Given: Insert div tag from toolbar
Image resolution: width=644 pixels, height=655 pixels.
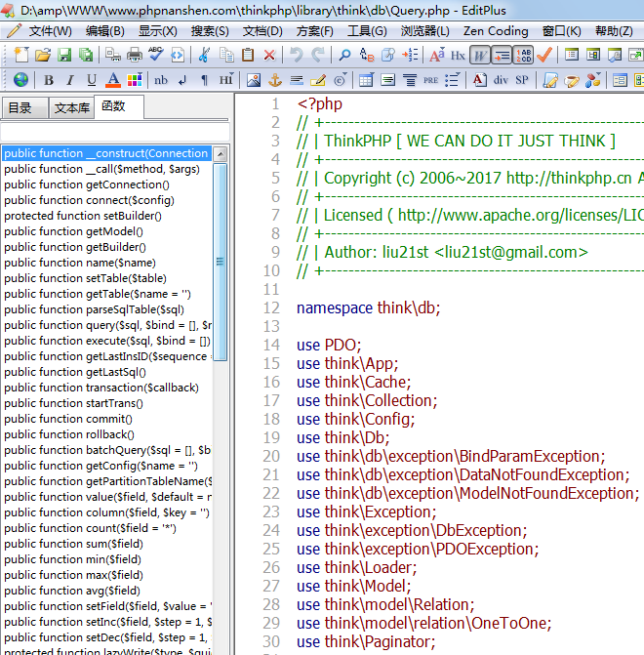Looking at the screenshot, I should pos(501,79).
